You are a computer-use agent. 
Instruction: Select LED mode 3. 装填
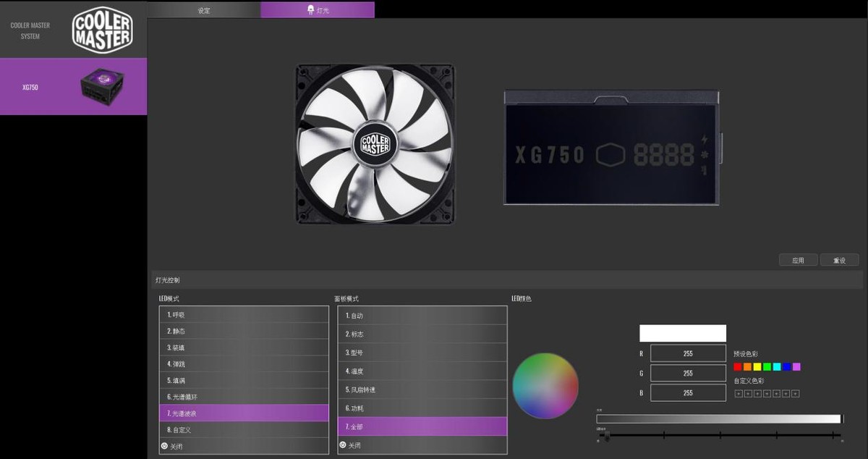point(244,348)
